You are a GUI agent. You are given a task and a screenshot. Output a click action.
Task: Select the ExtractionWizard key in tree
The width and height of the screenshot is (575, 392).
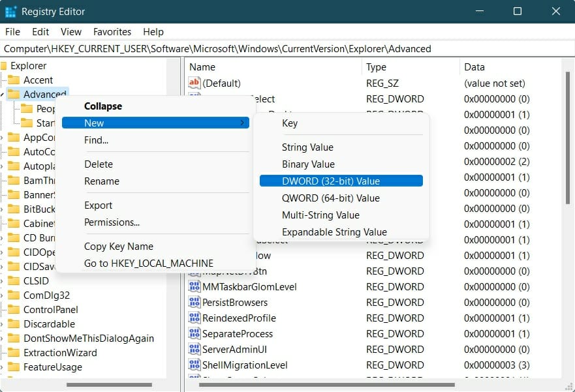[x=60, y=352]
